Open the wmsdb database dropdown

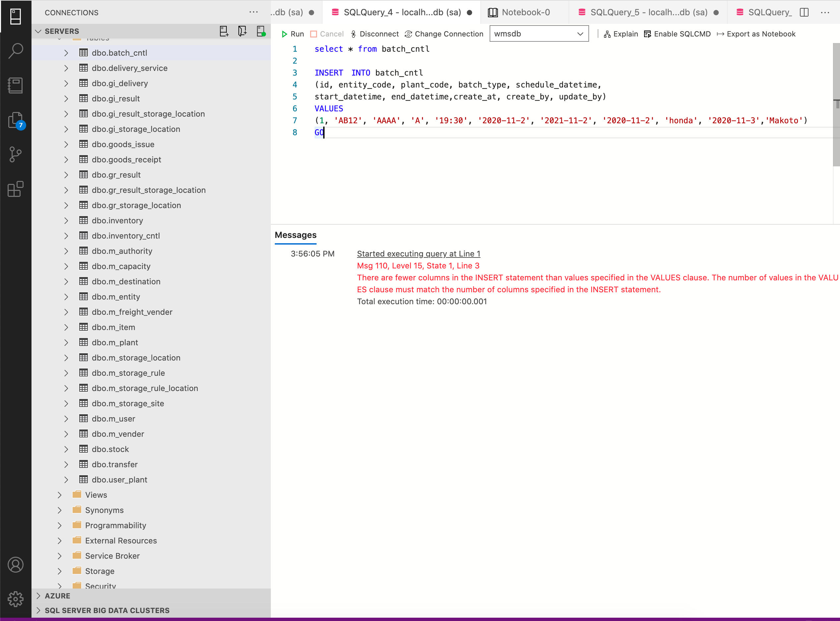coord(538,34)
